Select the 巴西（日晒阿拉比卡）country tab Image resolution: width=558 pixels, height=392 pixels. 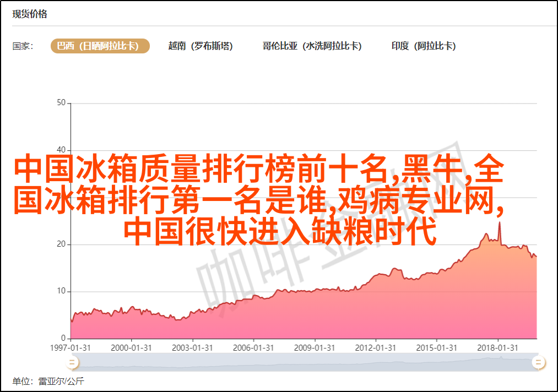pyautogui.click(x=100, y=46)
